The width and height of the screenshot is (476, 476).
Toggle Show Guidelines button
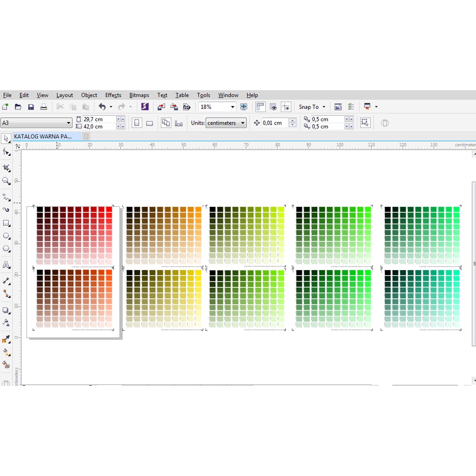(286, 107)
